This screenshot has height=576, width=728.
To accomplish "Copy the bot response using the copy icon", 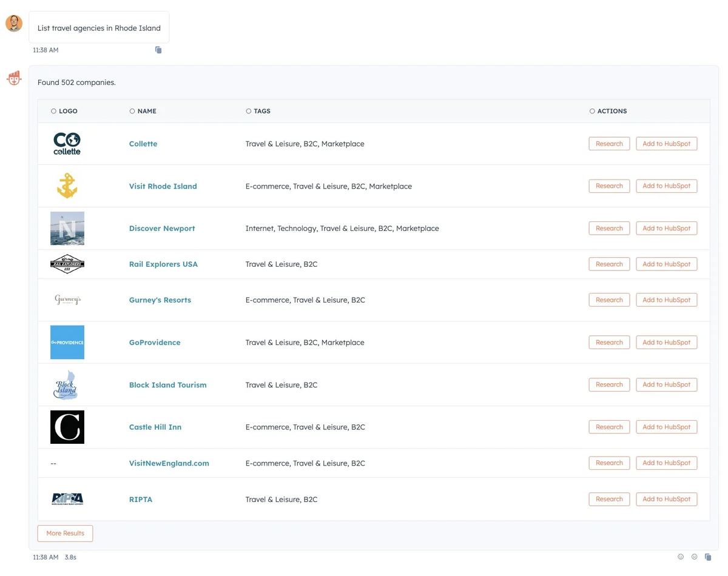I will (x=708, y=557).
